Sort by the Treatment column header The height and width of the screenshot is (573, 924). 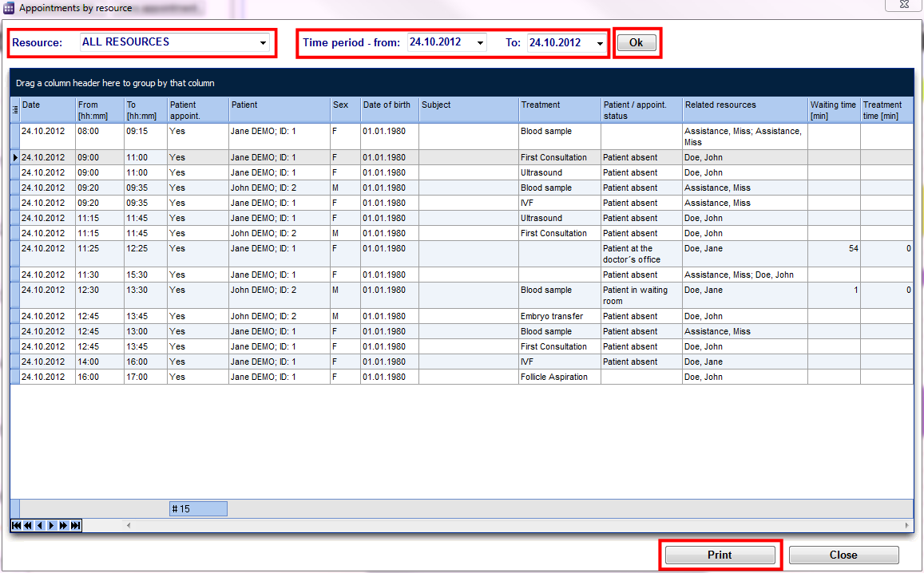point(559,109)
